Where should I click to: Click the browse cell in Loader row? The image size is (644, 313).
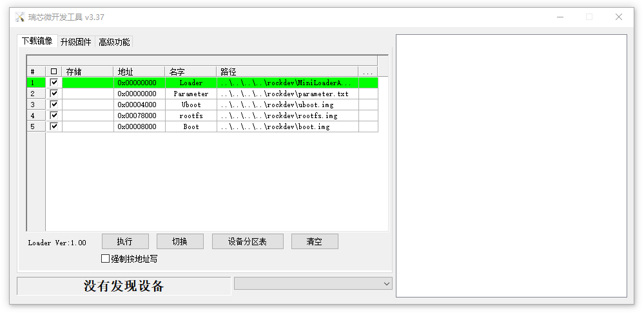coord(368,83)
